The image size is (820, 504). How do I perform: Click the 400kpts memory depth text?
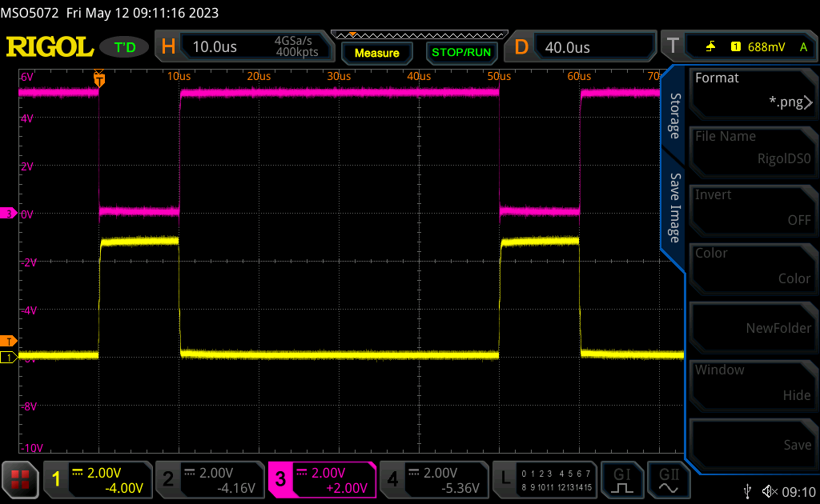(x=297, y=52)
